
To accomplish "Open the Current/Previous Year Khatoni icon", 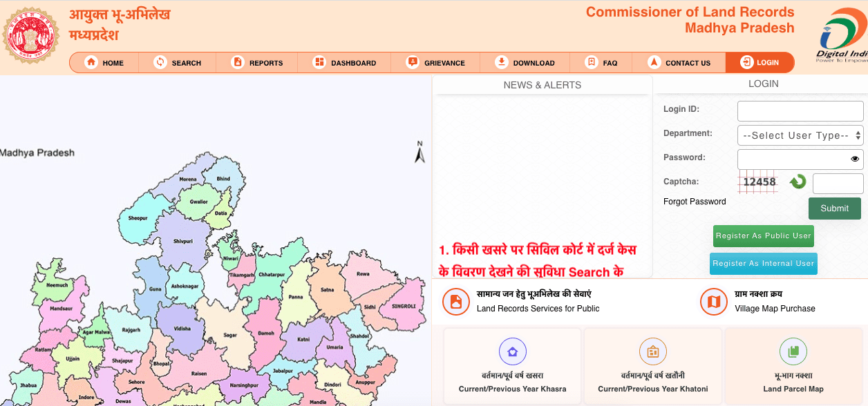I will coord(652,351).
